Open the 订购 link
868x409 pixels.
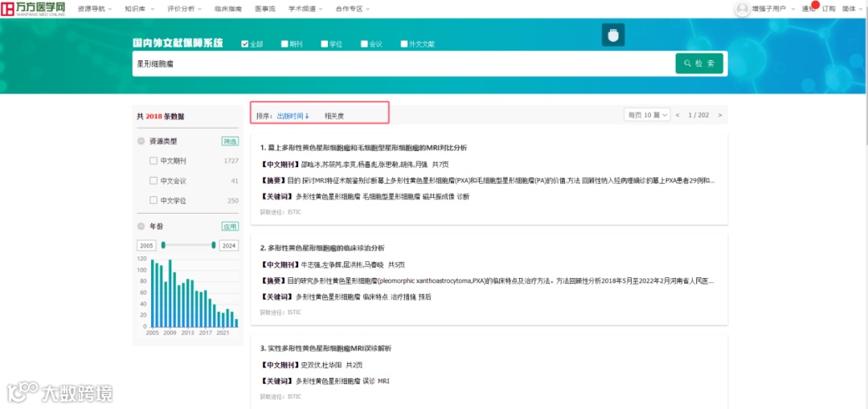coord(829,9)
